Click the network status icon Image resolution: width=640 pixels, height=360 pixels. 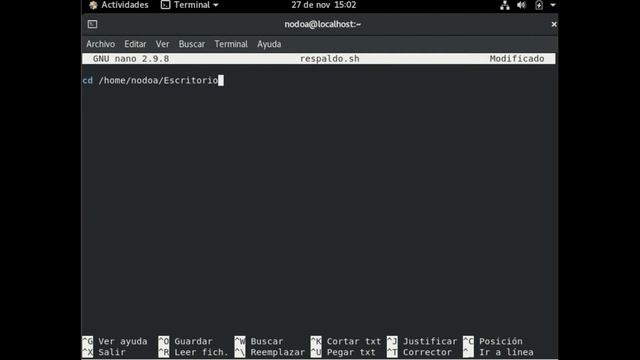pos(505,5)
